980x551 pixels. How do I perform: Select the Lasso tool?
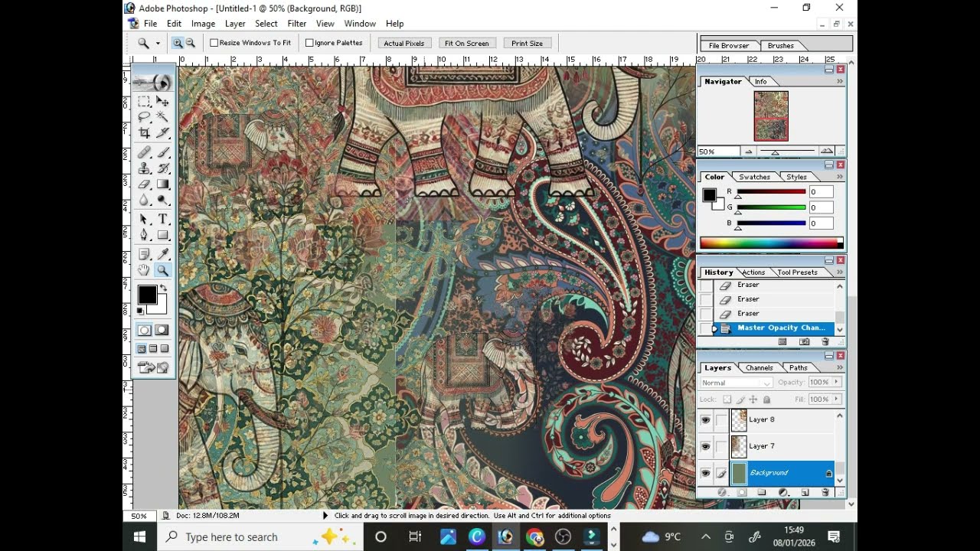click(144, 117)
